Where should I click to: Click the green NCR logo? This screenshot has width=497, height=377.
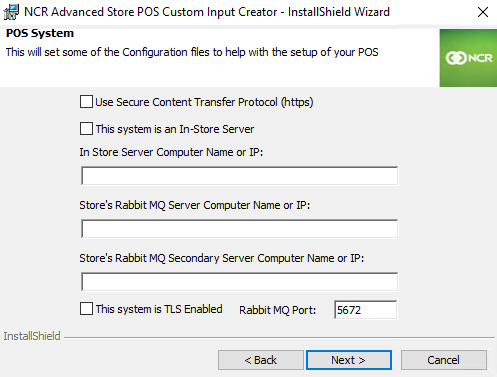click(x=468, y=58)
